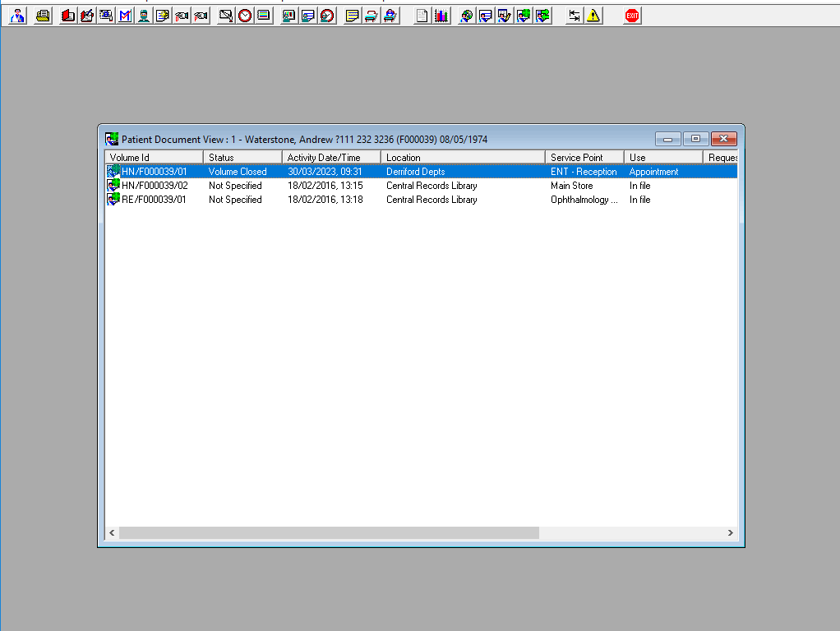Click the colored striped list icon
The image size is (840, 631).
coord(264,16)
